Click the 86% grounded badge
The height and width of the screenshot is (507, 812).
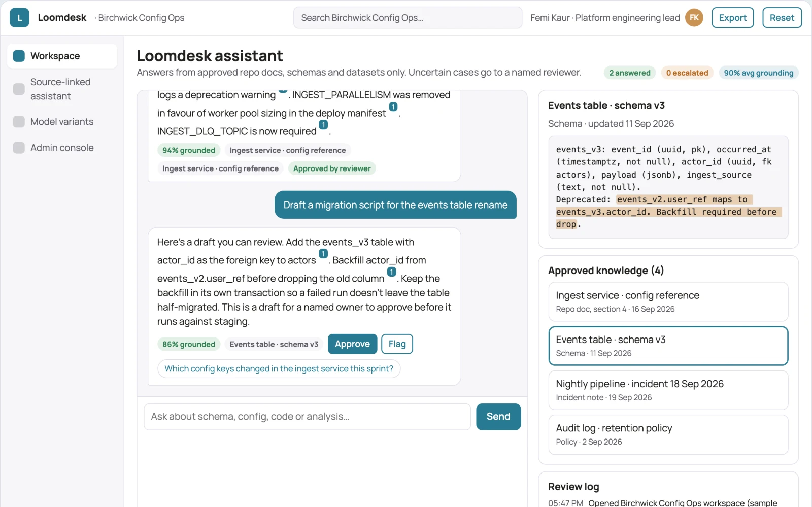point(189,344)
